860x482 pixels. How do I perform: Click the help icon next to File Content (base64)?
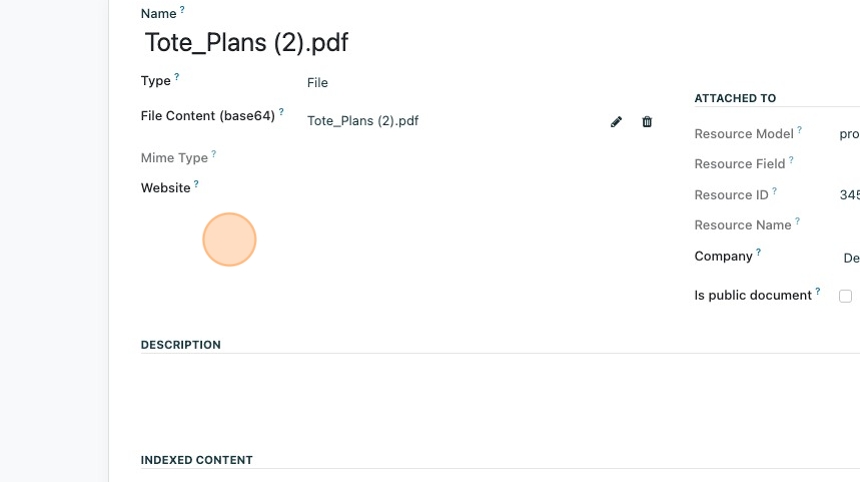point(281,112)
